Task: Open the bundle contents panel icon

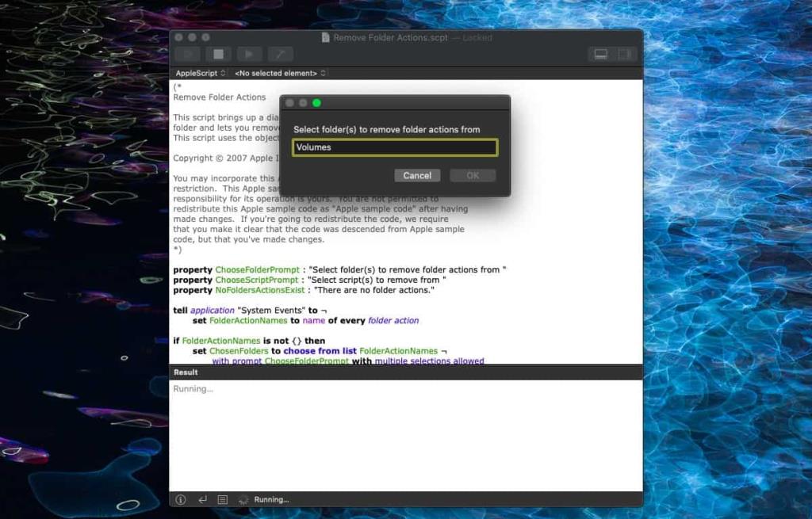Action: pos(625,54)
